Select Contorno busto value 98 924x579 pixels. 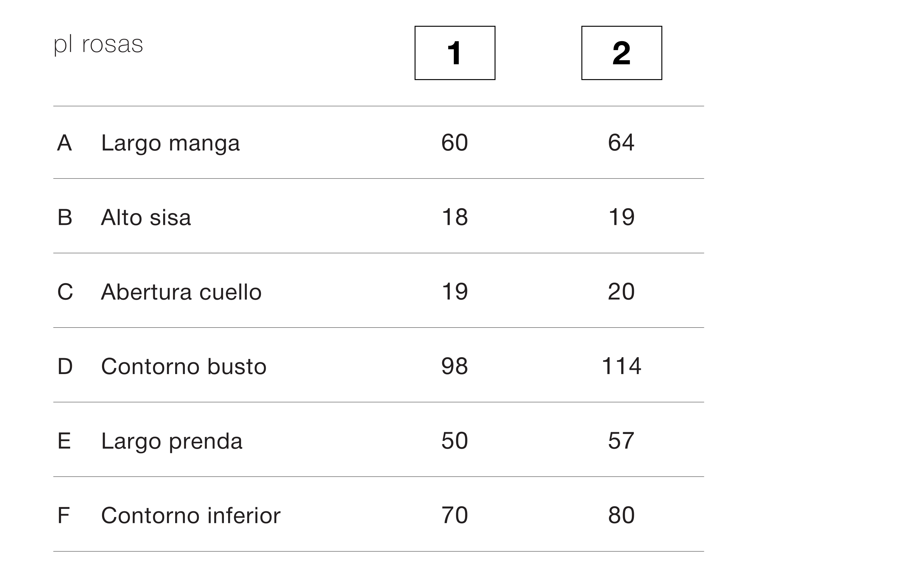[x=454, y=366]
